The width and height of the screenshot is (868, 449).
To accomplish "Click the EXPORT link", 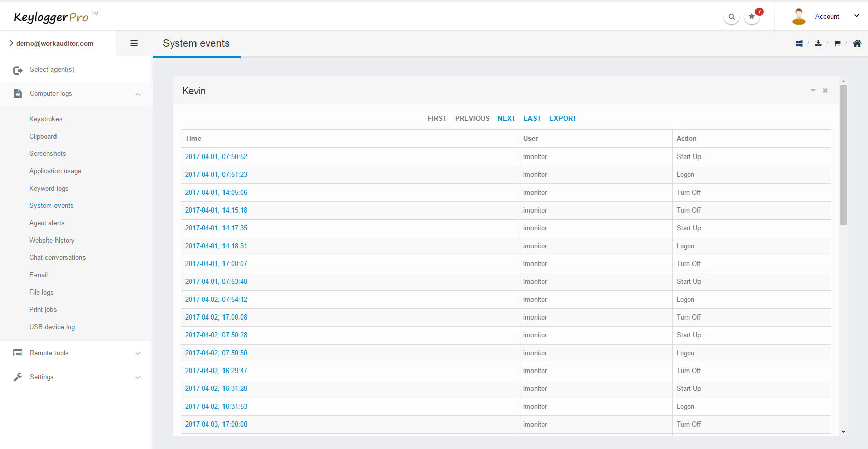I will tap(563, 118).
